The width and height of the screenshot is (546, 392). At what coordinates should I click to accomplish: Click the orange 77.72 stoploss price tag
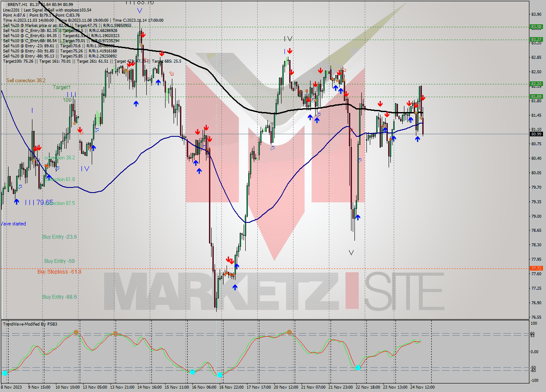point(537,268)
